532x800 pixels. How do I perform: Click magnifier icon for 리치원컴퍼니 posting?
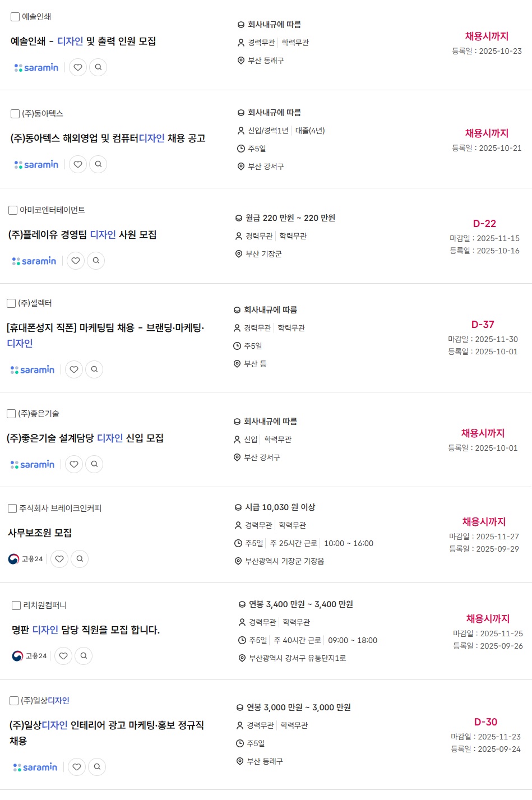(x=84, y=656)
